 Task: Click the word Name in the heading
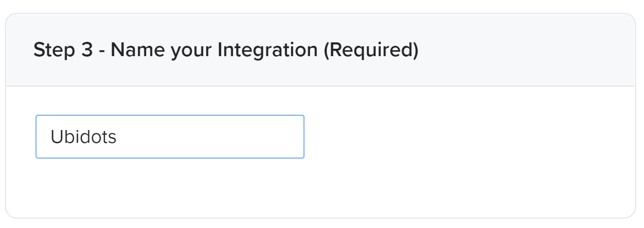click(x=129, y=50)
